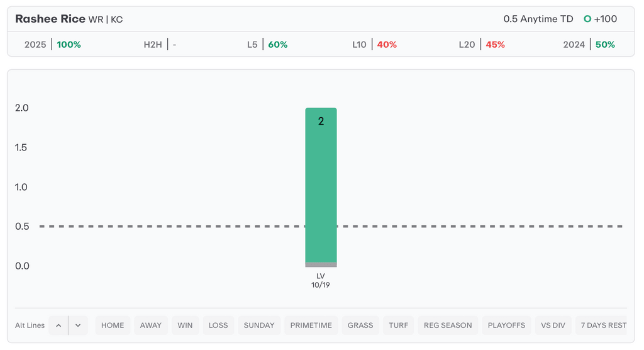Enable the LOSS filter

point(218,325)
